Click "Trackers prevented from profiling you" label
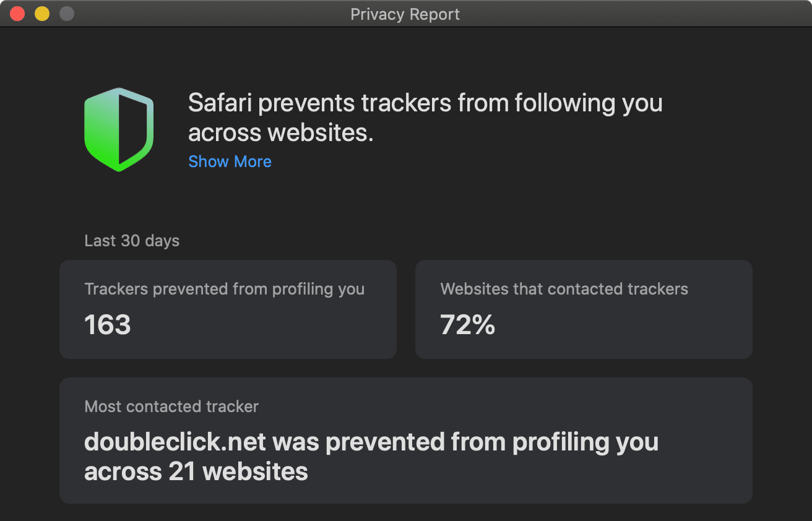This screenshot has height=521, width=812. tap(224, 289)
